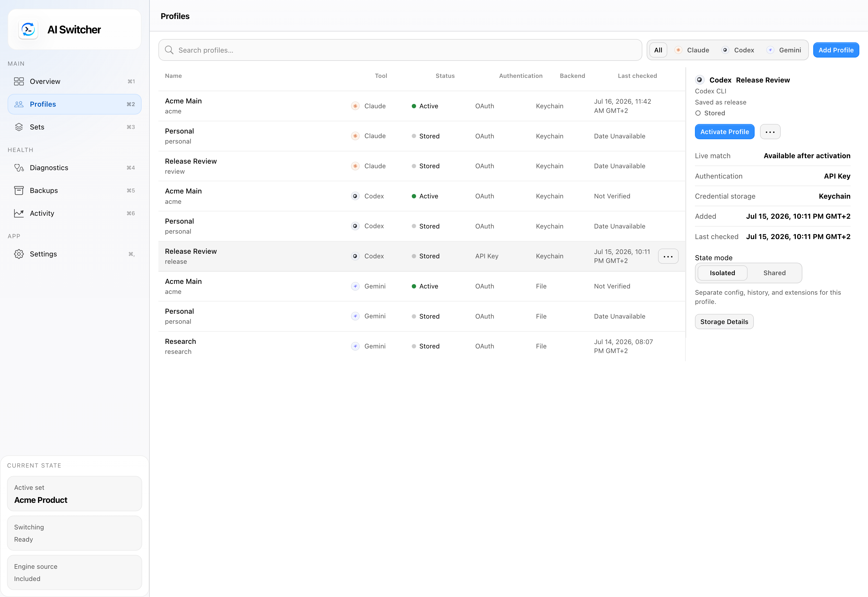Select Isolated state mode
Screen dimensions: 868x597
[722, 273]
